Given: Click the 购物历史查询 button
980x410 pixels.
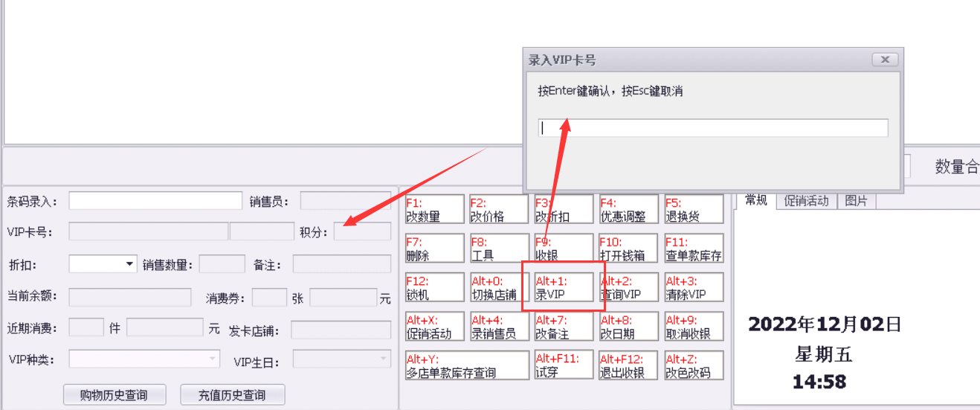Looking at the screenshot, I should click(114, 395).
